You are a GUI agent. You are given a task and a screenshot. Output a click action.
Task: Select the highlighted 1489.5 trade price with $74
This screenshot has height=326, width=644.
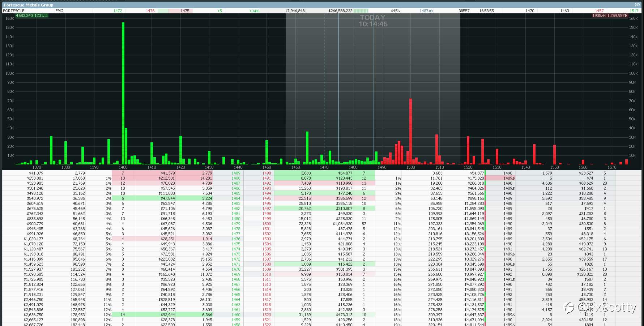click(x=509, y=178)
